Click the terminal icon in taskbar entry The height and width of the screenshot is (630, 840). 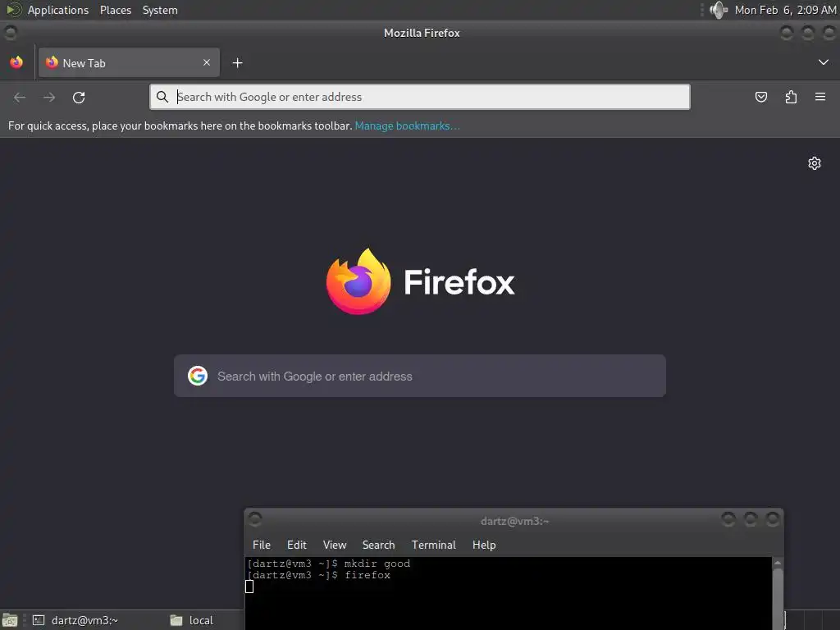click(x=39, y=620)
